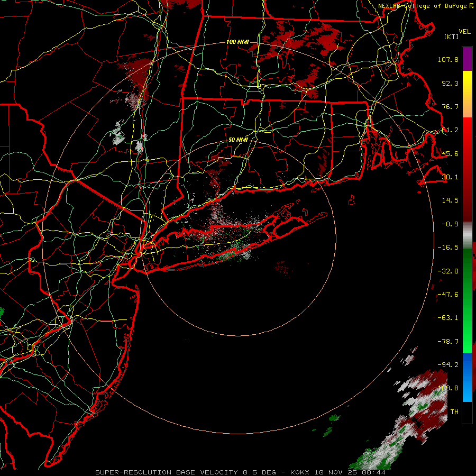
Task: Select the -32.0 velocity scale value
Action: point(448,271)
